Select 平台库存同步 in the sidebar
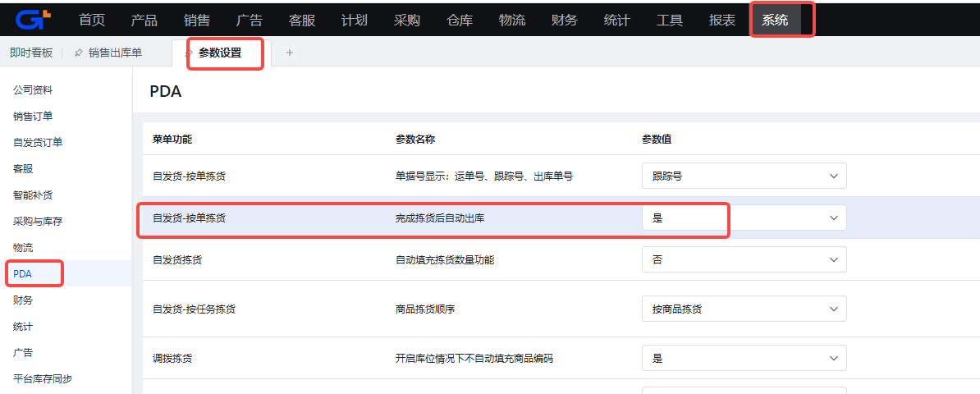The image size is (980, 394). [x=43, y=378]
